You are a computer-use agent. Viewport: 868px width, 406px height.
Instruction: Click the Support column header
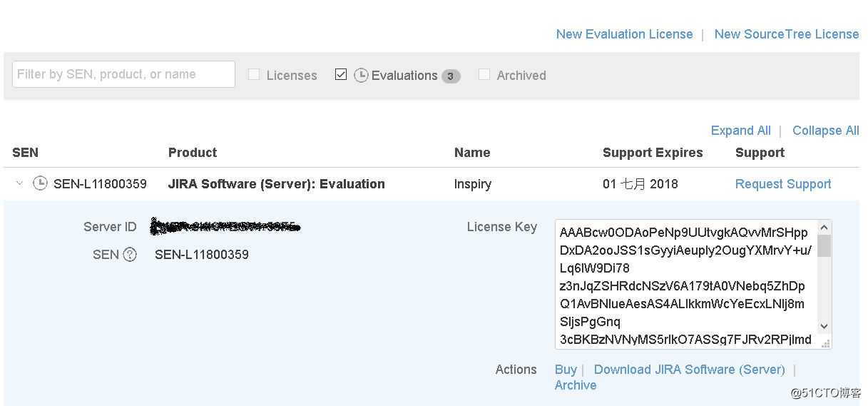click(760, 153)
